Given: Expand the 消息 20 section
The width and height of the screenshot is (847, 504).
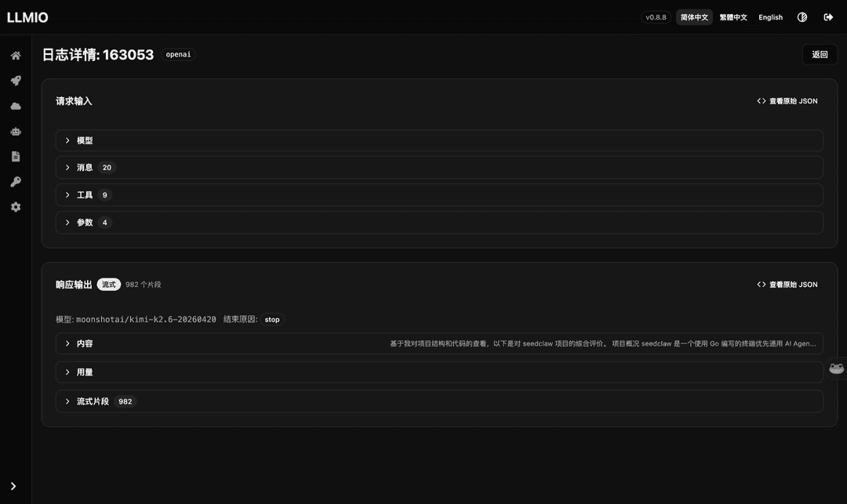Looking at the screenshot, I should tap(439, 167).
